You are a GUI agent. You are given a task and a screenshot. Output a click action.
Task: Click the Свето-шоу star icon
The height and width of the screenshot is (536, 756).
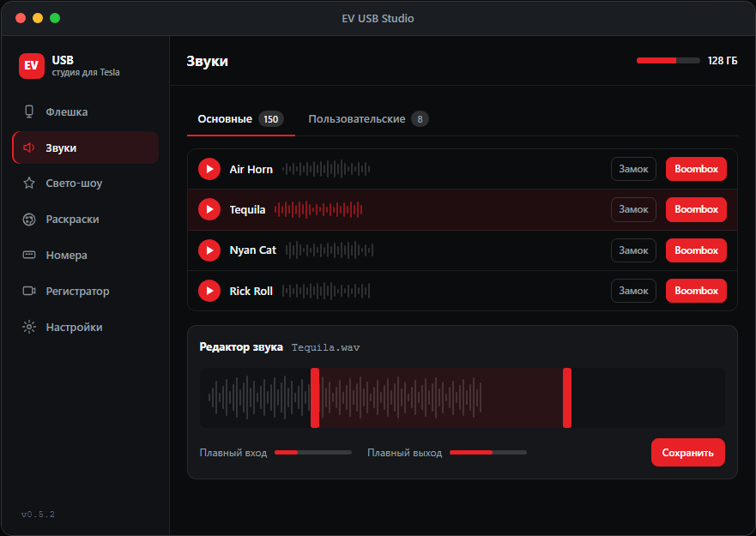pyautogui.click(x=29, y=184)
